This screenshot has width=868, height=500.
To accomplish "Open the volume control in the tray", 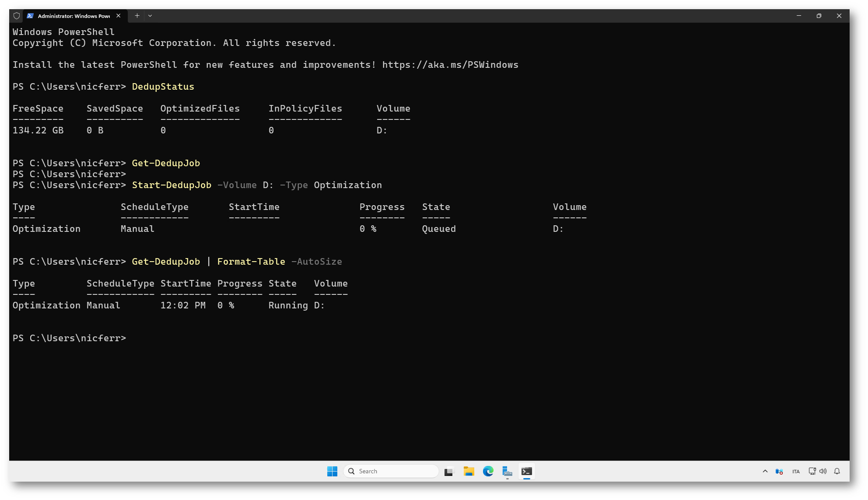I will pos(823,471).
